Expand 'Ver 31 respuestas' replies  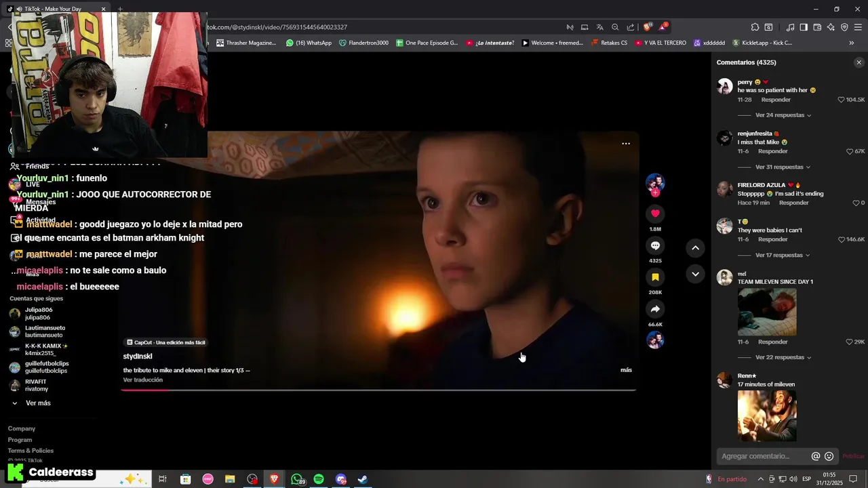(783, 167)
